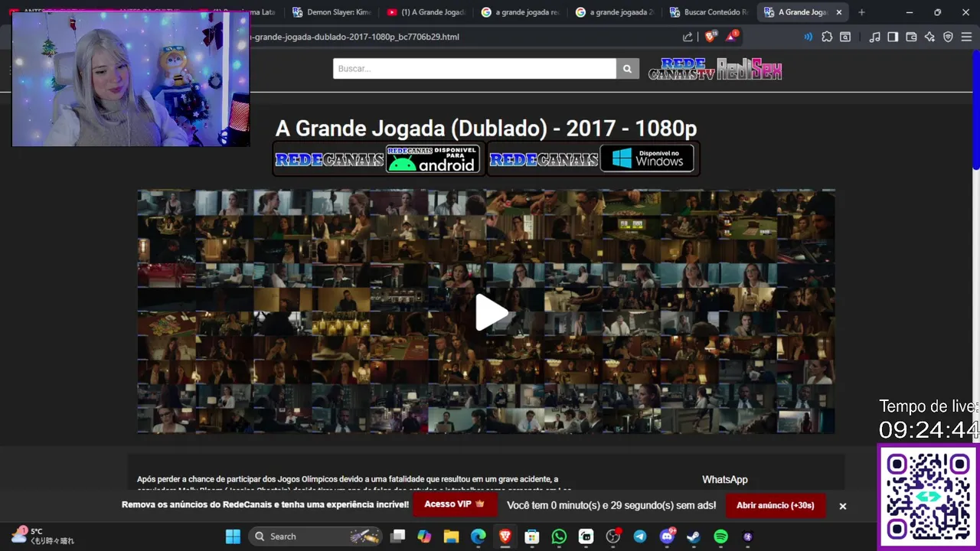This screenshot has height=551, width=980.
Task: Click the address bar URL text
Action: (x=356, y=37)
